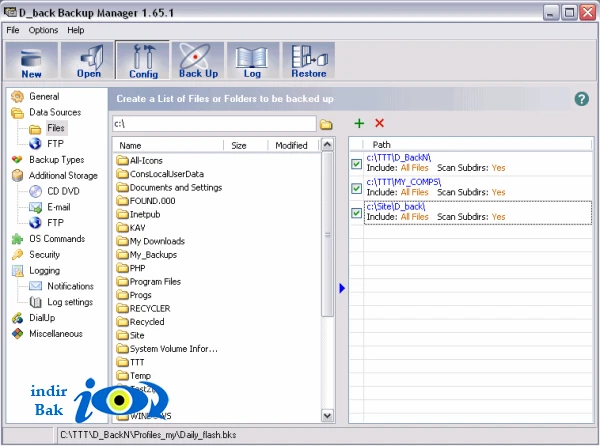
Task: Select General in the settings tree
Action: [x=44, y=96]
